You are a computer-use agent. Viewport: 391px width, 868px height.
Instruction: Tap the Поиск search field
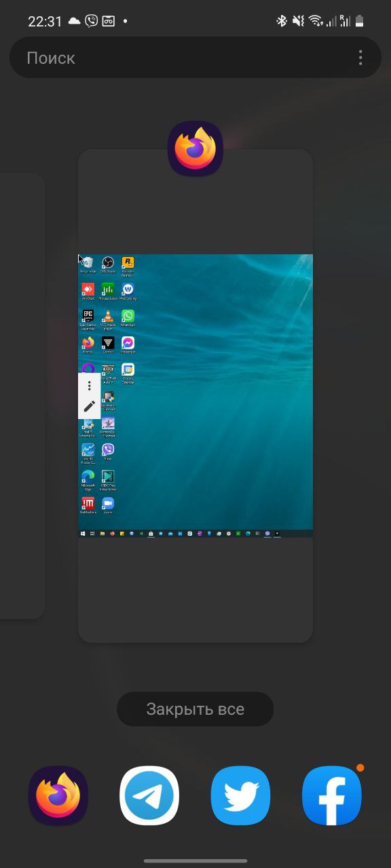tap(195, 58)
